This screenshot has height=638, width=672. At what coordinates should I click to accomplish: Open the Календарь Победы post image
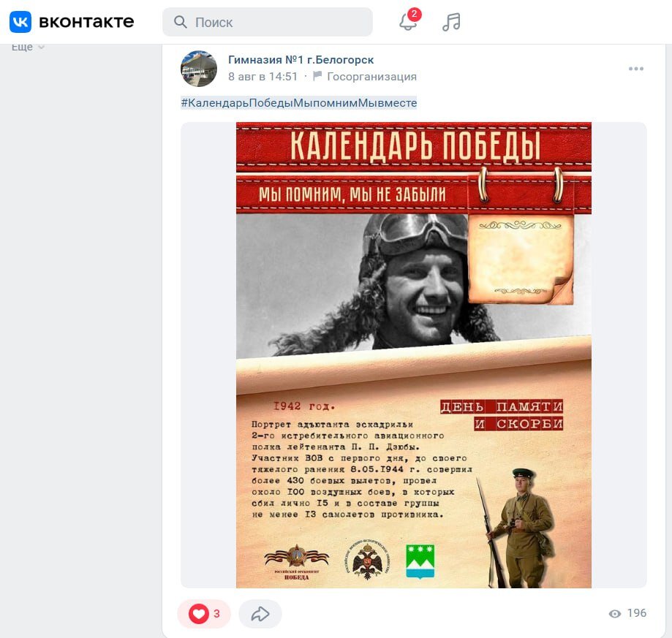(x=414, y=355)
